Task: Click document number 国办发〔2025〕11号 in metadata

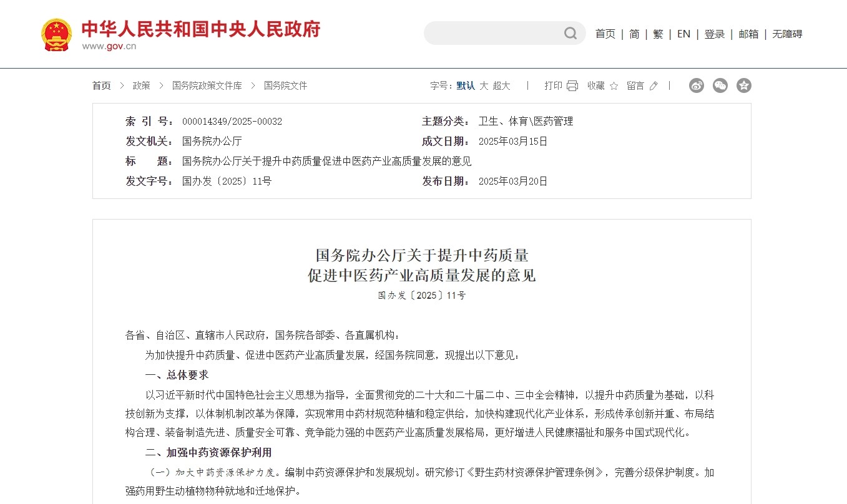Action: pos(227,182)
